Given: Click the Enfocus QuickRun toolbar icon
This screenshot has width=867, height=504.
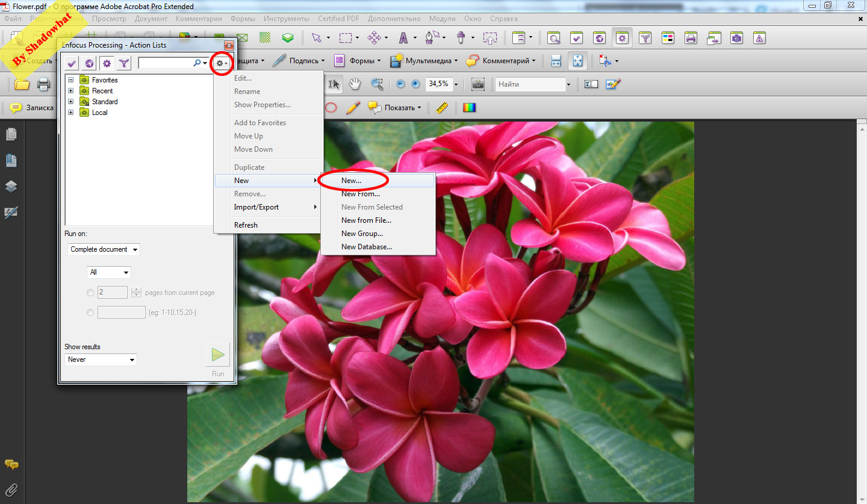Looking at the screenshot, I should 645,38.
